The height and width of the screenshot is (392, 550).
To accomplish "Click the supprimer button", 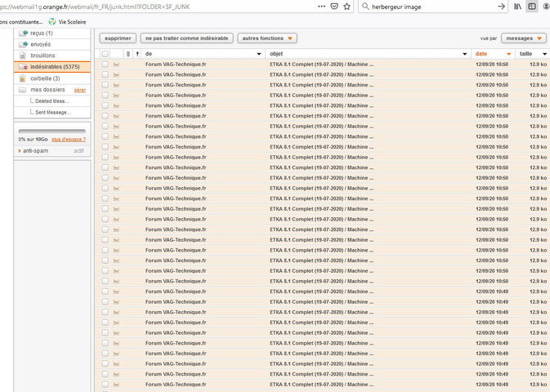I will (x=118, y=38).
